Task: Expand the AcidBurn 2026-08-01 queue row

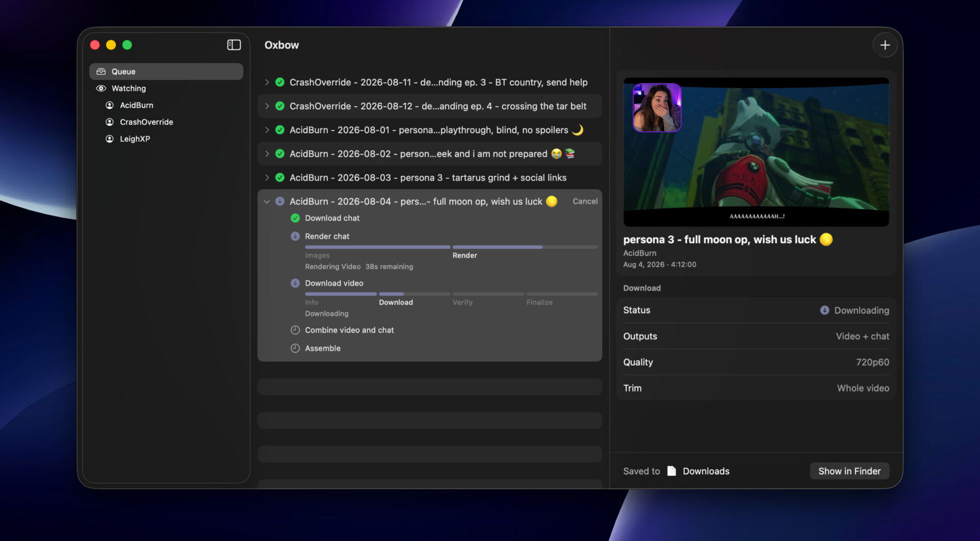Action: tap(267, 130)
